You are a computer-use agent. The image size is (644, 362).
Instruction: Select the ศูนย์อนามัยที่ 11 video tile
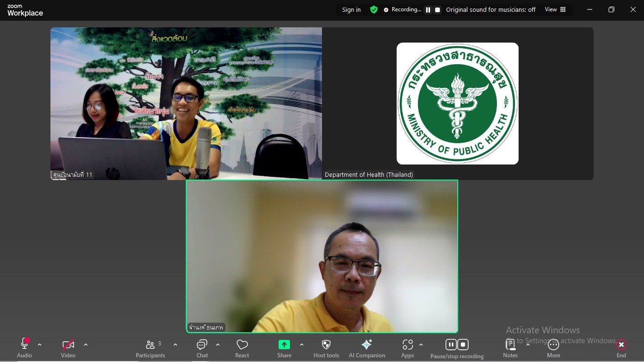(186, 103)
